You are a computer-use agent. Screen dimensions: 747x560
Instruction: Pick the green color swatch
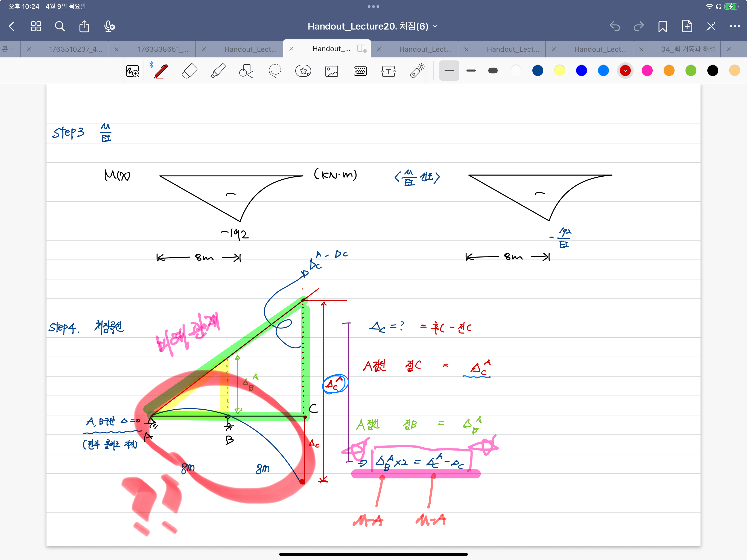(691, 71)
